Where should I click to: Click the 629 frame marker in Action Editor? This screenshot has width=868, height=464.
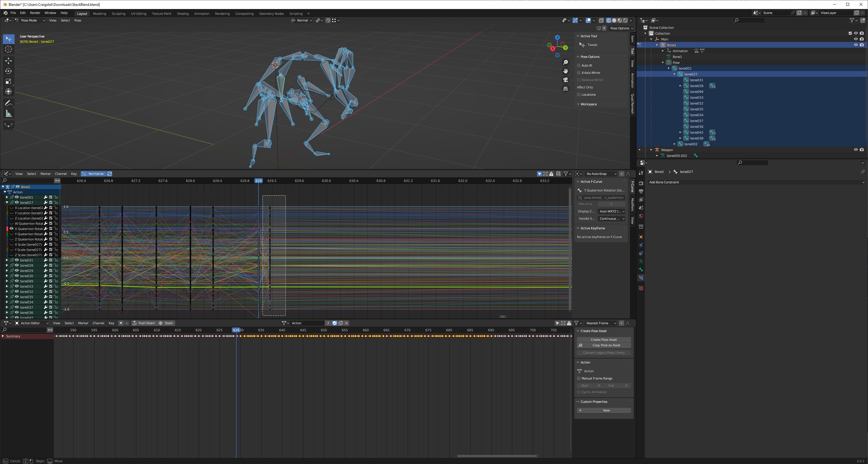click(236, 330)
